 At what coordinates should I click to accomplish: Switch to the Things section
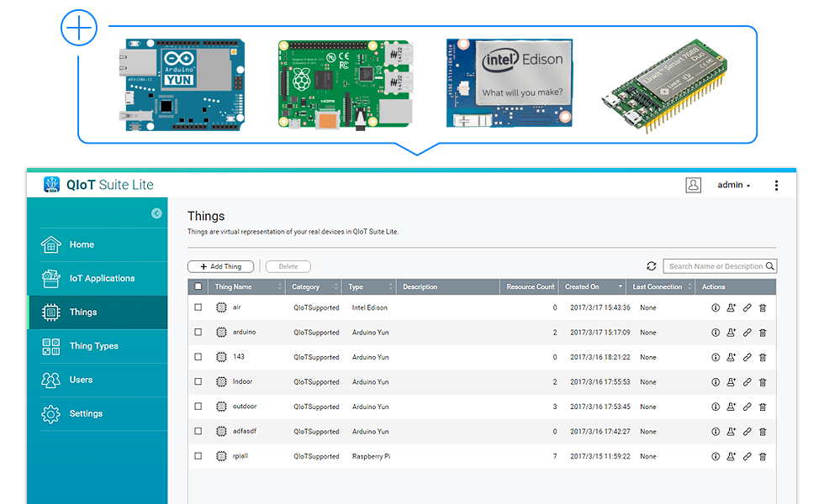(84, 312)
